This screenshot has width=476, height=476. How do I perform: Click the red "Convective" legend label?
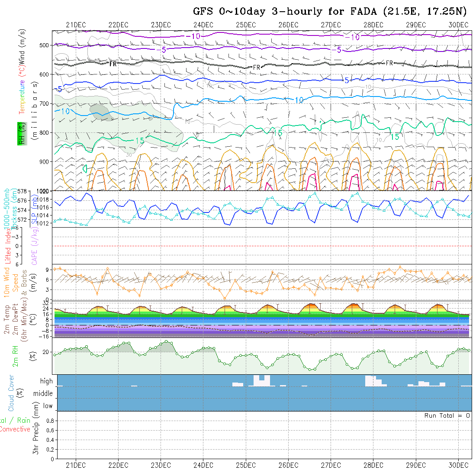[15, 429]
